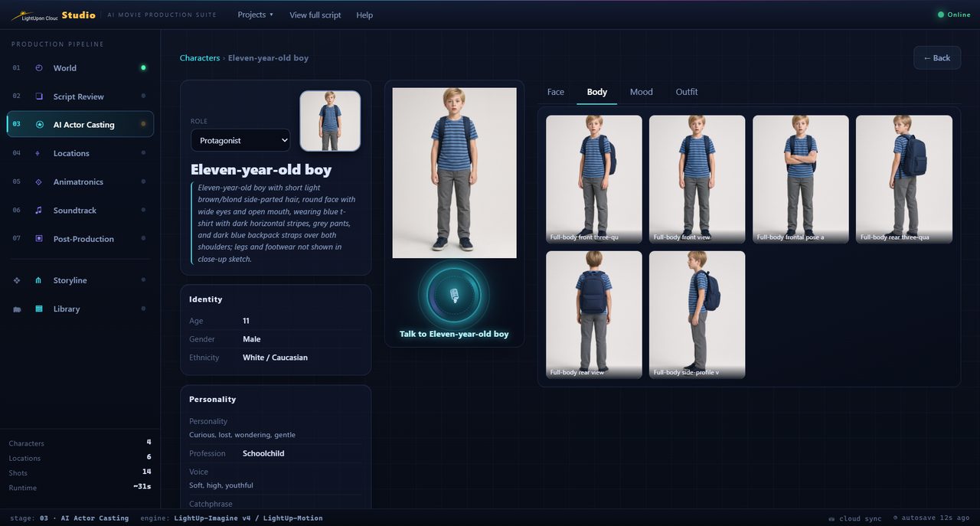Click the Runtime value ~31s
Screen dimensions: 980x526
click(142, 486)
